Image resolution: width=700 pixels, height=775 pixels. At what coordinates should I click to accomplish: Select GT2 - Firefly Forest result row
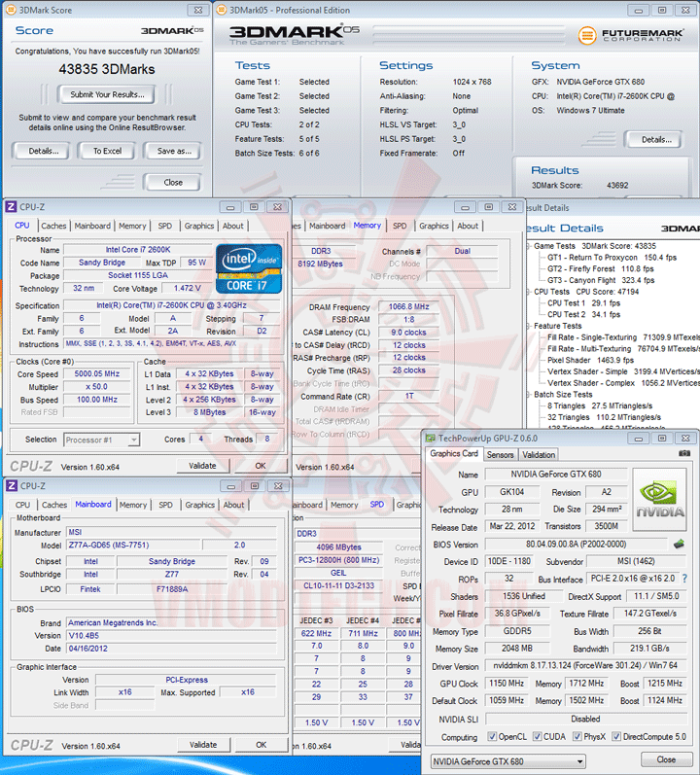tap(600, 268)
